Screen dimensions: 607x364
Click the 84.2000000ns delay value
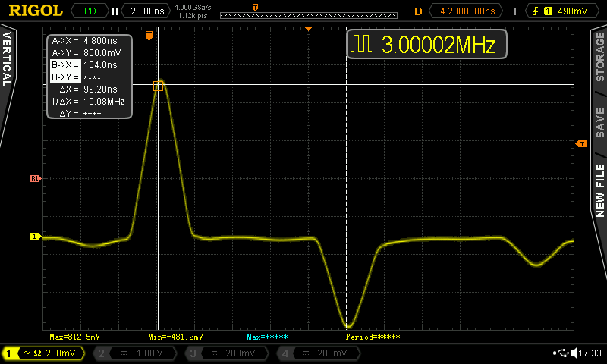coord(465,11)
